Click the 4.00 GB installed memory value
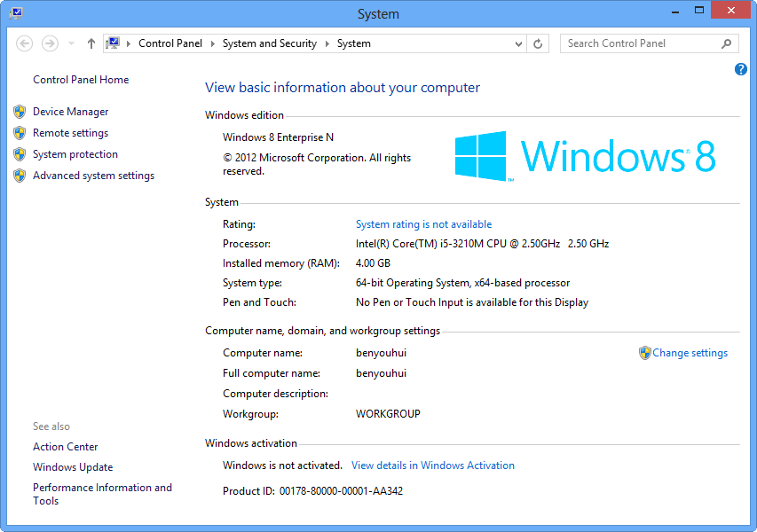 (x=373, y=263)
